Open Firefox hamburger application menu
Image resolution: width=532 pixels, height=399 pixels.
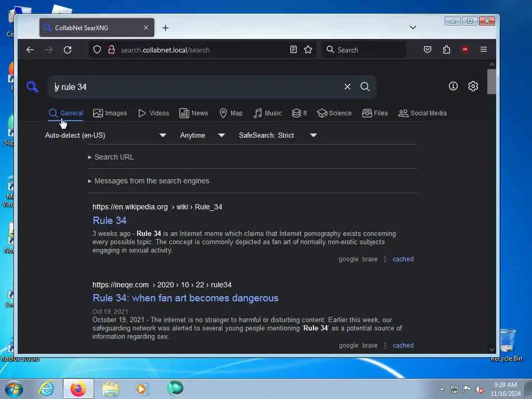point(484,49)
